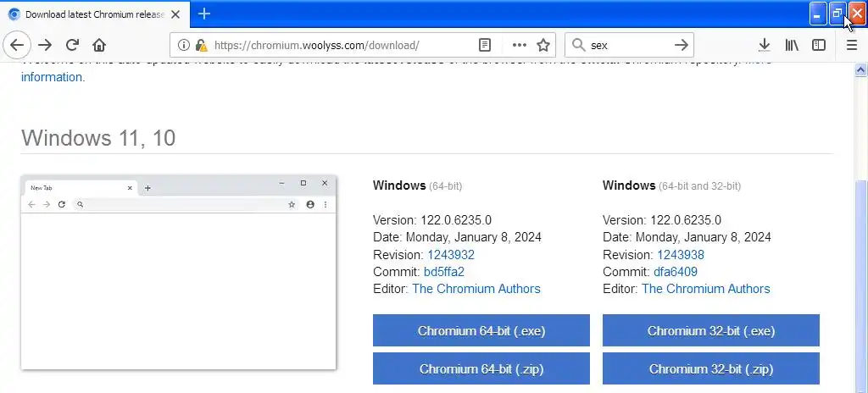
Task: Open revision 1243938 link
Action: click(x=681, y=255)
